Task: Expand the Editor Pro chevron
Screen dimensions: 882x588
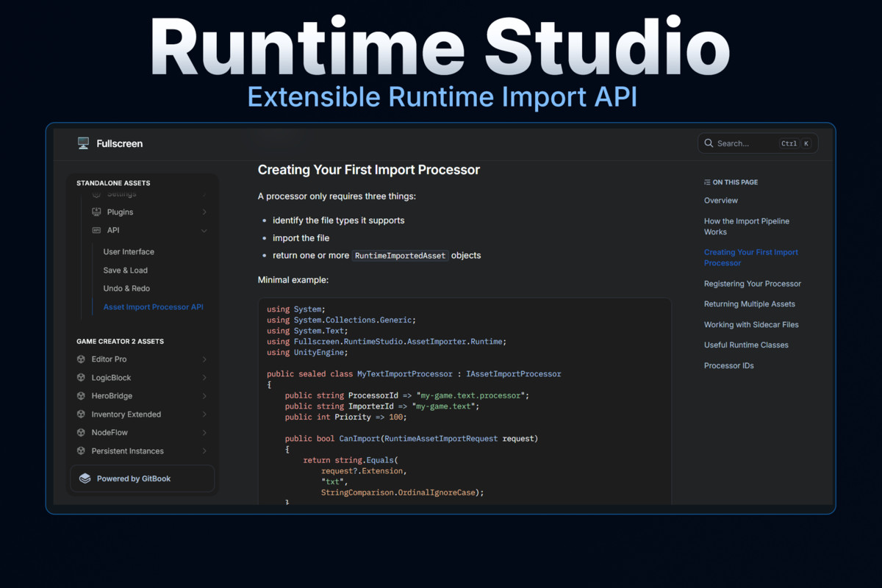Action: [x=204, y=359]
